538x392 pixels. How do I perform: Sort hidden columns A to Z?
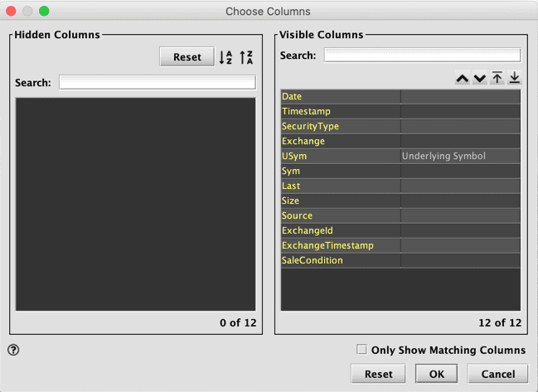pos(225,57)
